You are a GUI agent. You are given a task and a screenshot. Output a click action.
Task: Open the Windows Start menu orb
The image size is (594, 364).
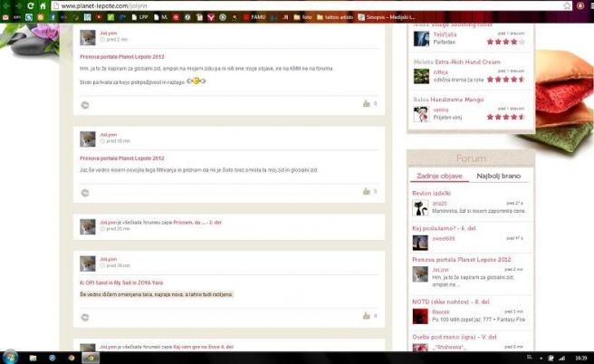tap(10, 358)
